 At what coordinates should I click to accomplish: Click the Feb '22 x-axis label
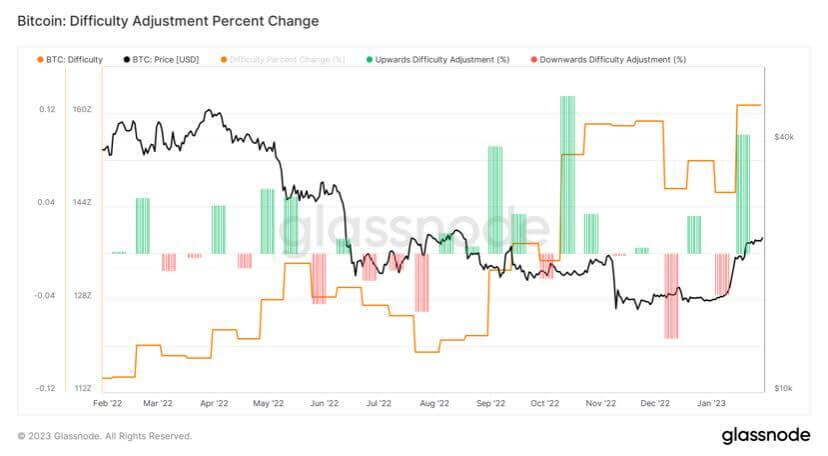[x=107, y=403]
